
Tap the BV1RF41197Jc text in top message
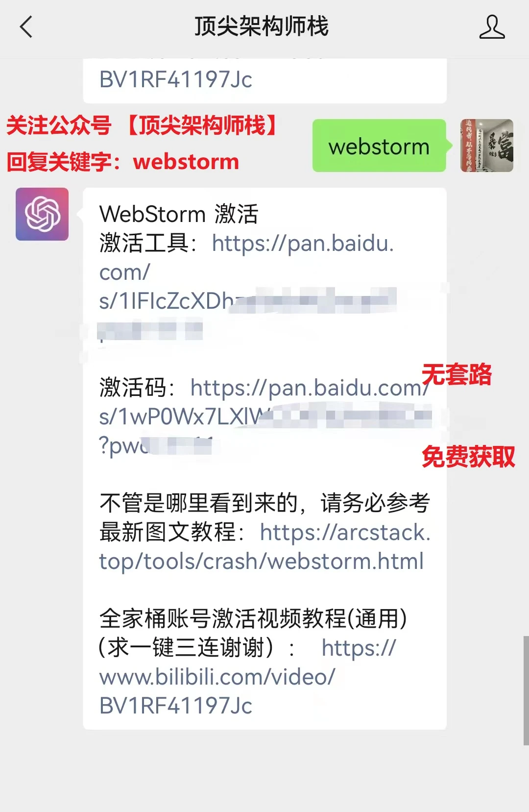pyautogui.click(x=175, y=80)
